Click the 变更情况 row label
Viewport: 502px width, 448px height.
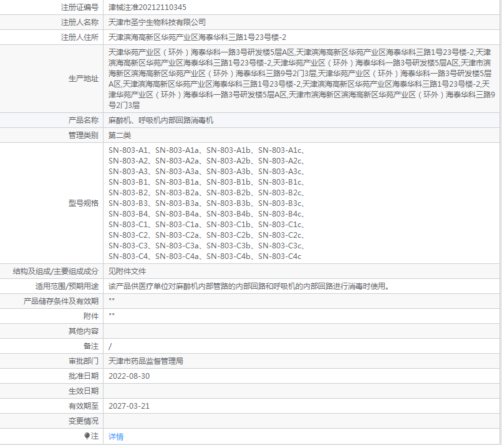pyautogui.click(x=83, y=421)
